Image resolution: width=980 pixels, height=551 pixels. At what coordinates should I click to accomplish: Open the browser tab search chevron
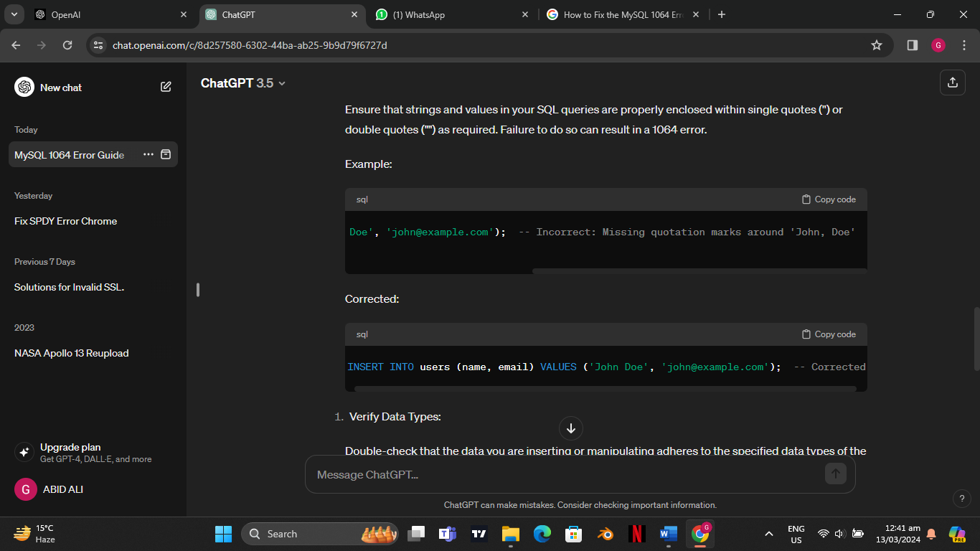coord(14,14)
